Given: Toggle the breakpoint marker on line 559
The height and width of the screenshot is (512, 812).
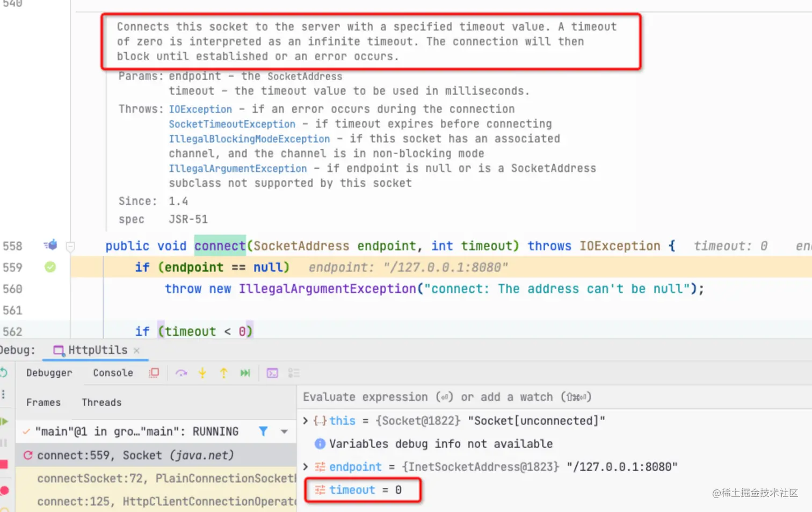Looking at the screenshot, I should 49,267.
